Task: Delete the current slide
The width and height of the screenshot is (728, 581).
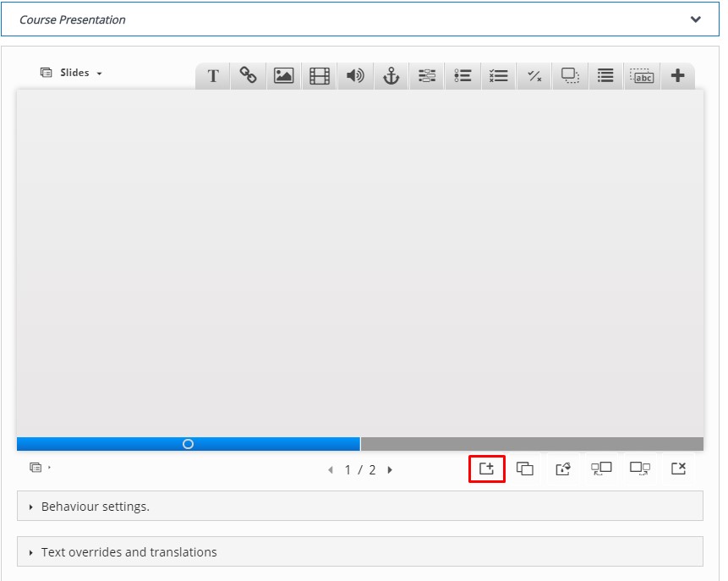Action: point(678,469)
